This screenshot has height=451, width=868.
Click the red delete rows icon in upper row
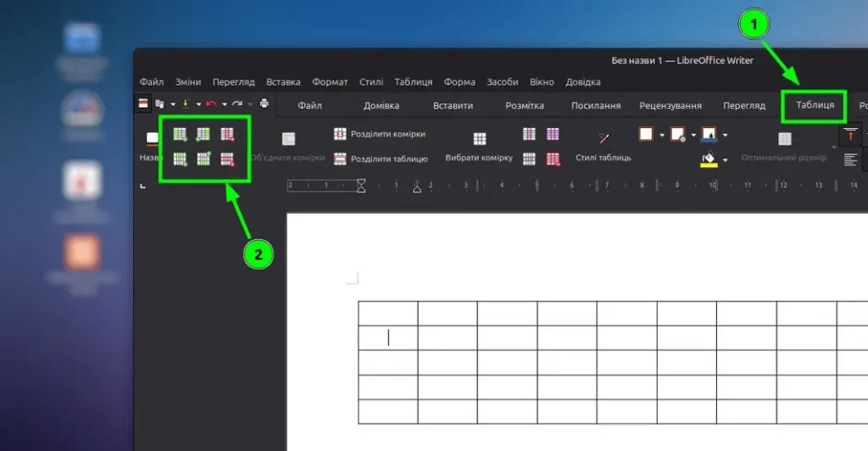(227, 134)
